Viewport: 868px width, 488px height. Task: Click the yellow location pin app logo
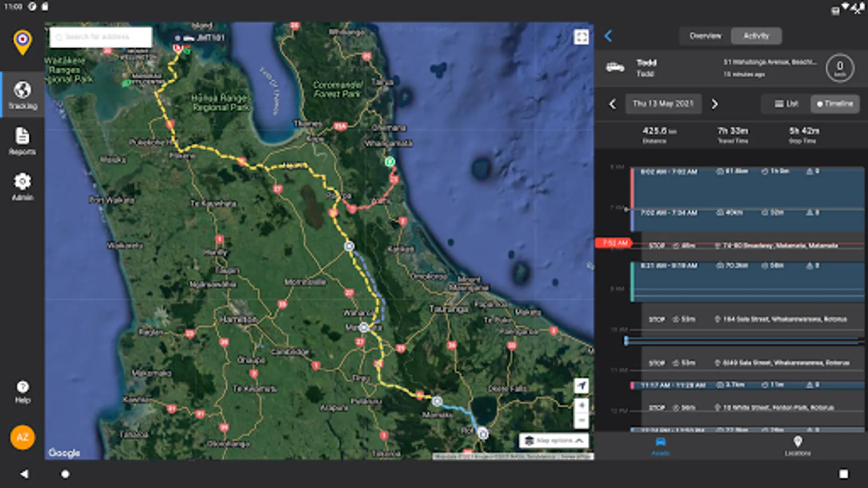[22, 42]
